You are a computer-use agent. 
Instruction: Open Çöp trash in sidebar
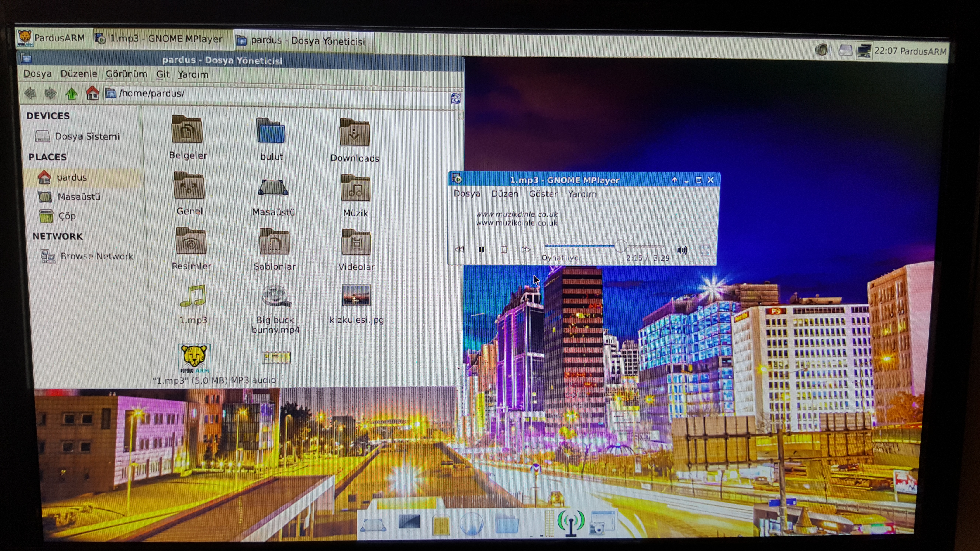pos(58,216)
